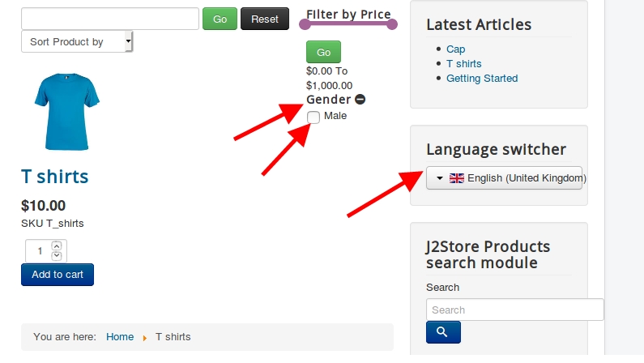Click the magnifier search button in J2Store module
This screenshot has height=363, width=644.
[443, 332]
